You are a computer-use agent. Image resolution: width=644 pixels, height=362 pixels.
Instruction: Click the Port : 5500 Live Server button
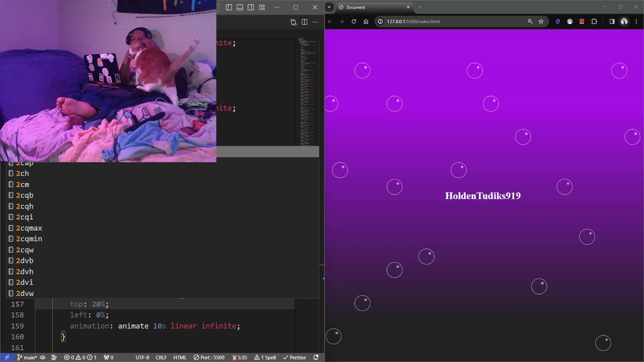(209, 357)
